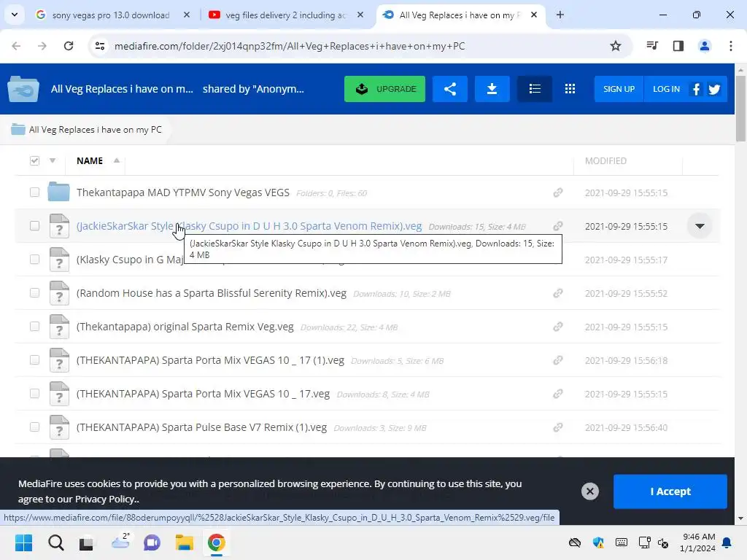Click the MediaFire folder logo icon
Viewport: 747px width, 560px height.
[23, 89]
